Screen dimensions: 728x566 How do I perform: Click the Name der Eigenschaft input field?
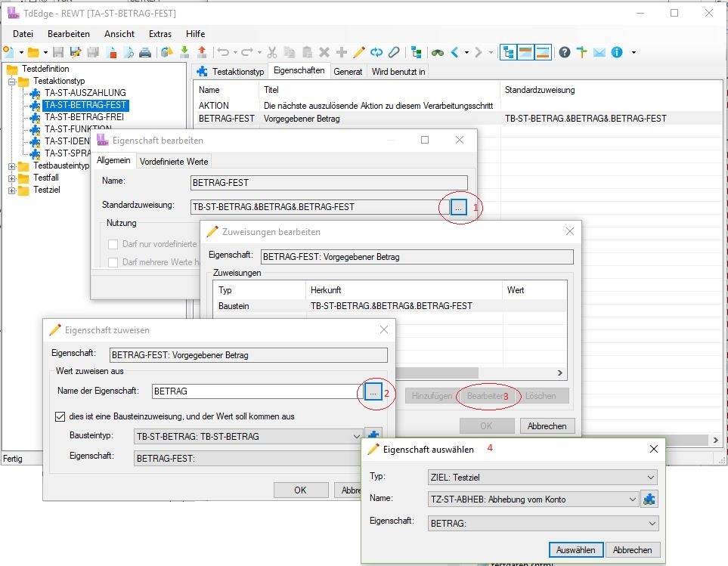pyautogui.click(x=255, y=391)
